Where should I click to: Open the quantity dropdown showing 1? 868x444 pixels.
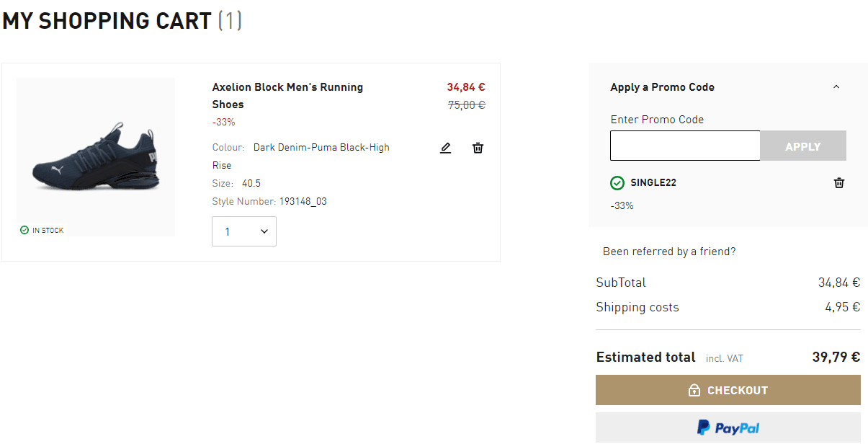244,231
